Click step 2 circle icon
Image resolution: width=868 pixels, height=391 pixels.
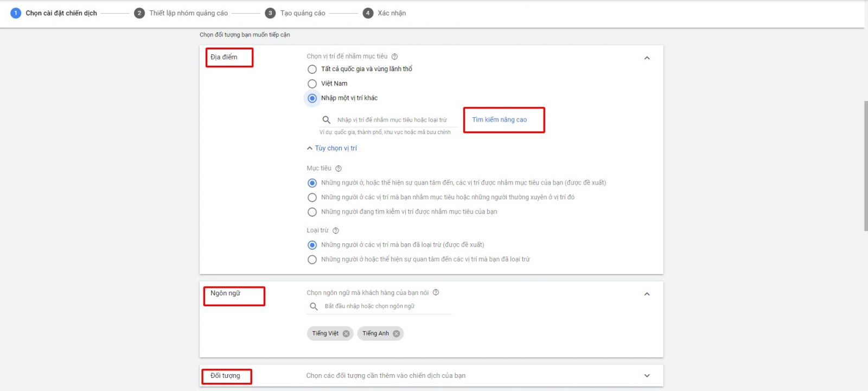point(139,13)
